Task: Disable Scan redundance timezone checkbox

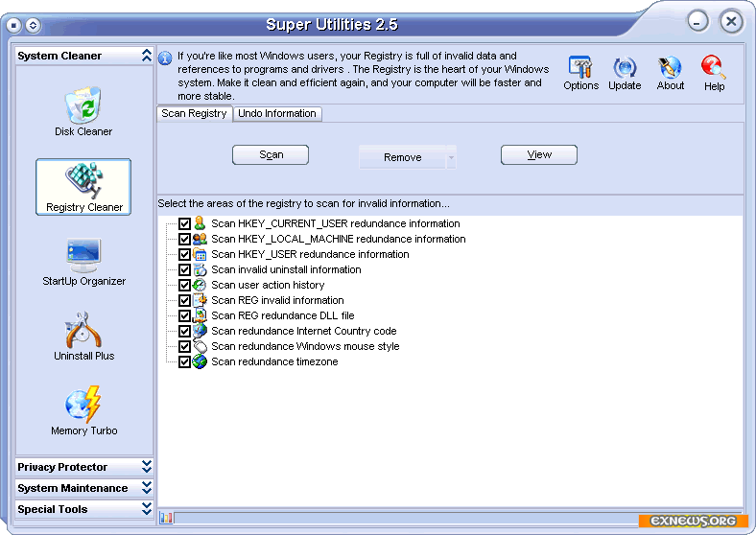Action: [184, 361]
